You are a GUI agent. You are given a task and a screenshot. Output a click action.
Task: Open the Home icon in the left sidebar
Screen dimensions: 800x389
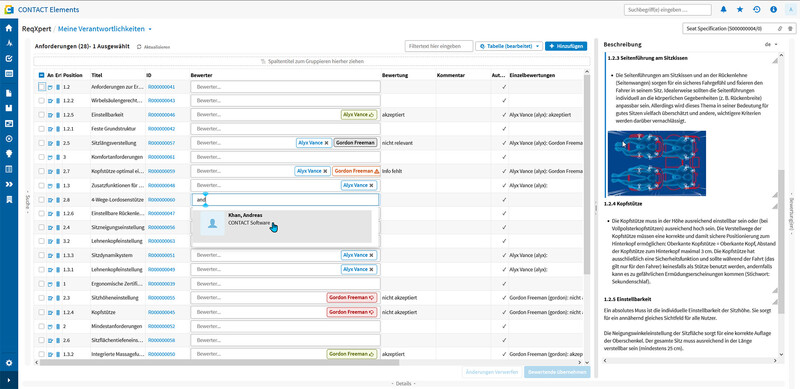pyautogui.click(x=9, y=28)
